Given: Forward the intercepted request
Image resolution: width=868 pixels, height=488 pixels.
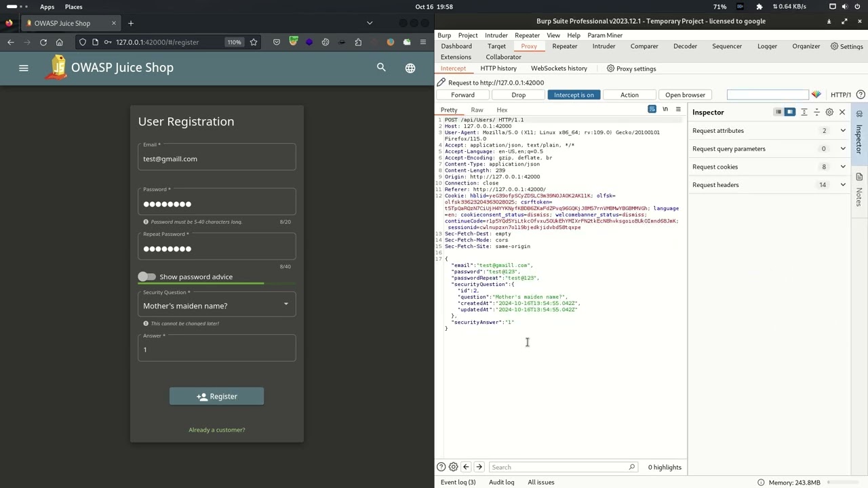Looking at the screenshot, I should [x=463, y=95].
